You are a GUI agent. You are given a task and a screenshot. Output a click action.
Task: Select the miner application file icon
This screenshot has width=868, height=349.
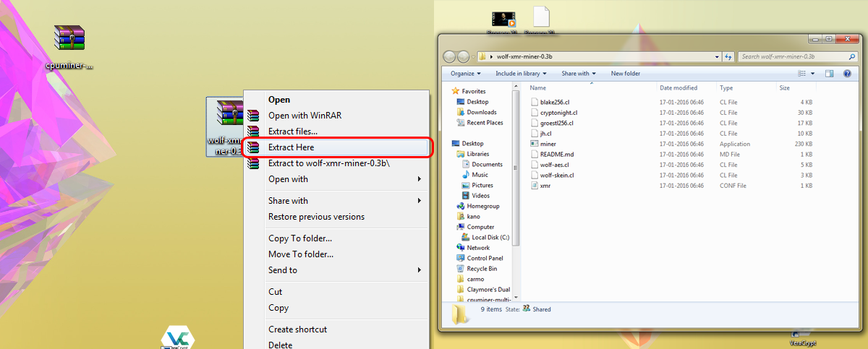pyautogui.click(x=534, y=144)
